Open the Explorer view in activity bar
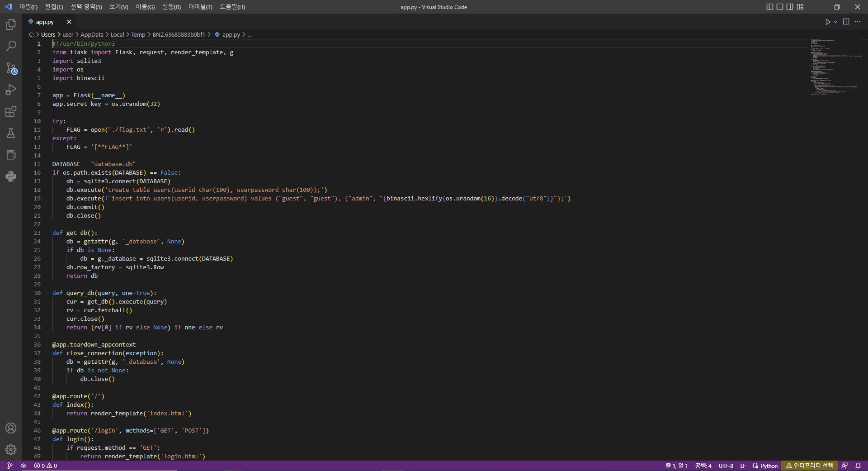Viewport: 868px width, 471px height. pos(11,24)
